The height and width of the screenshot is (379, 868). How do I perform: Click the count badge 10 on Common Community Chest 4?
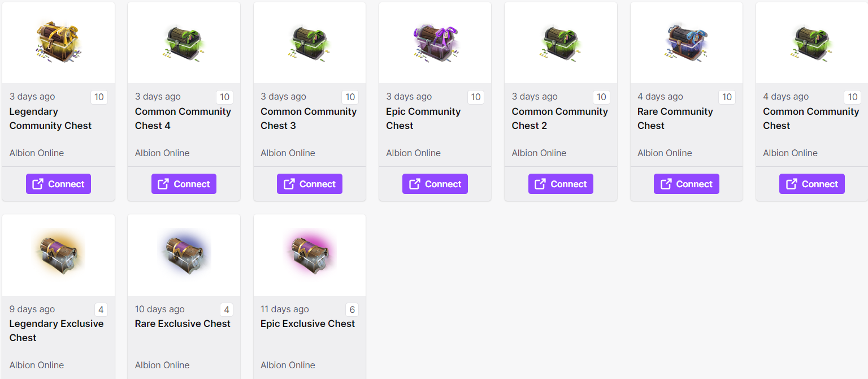coord(224,97)
